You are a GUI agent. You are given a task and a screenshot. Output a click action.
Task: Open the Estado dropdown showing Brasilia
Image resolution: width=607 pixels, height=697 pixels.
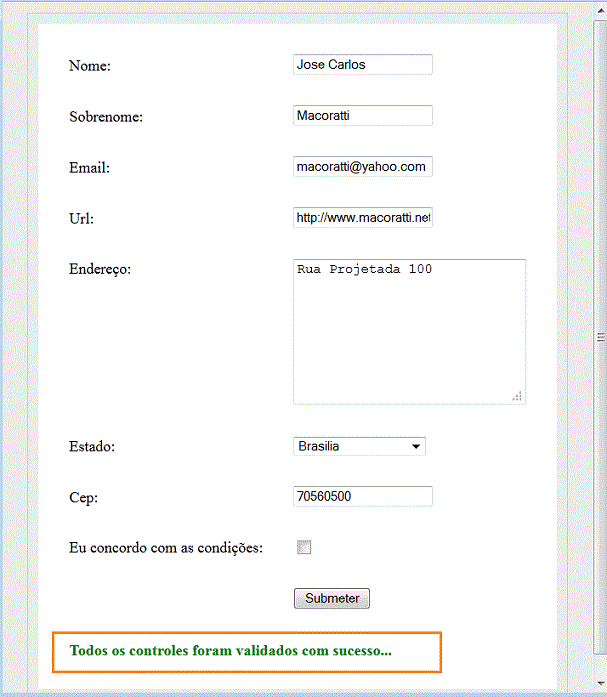[x=359, y=446]
